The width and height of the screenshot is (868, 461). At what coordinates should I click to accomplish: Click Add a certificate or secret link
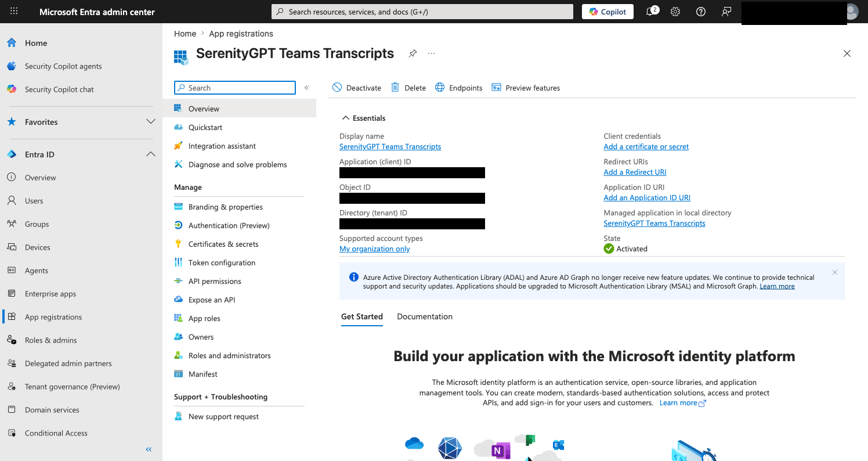[646, 147]
